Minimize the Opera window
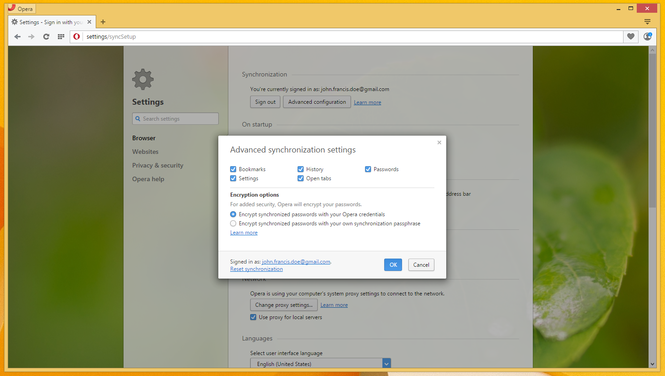The height and width of the screenshot is (376, 665). point(618,8)
